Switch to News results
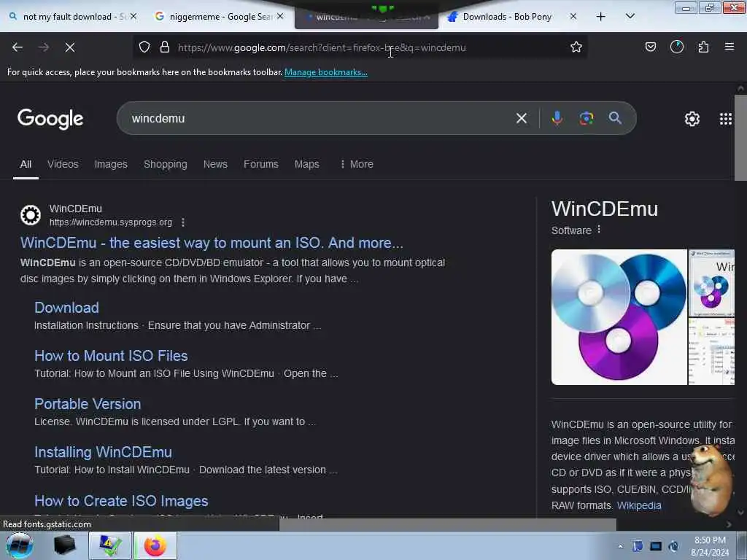This screenshot has width=747, height=560. click(215, 164)
